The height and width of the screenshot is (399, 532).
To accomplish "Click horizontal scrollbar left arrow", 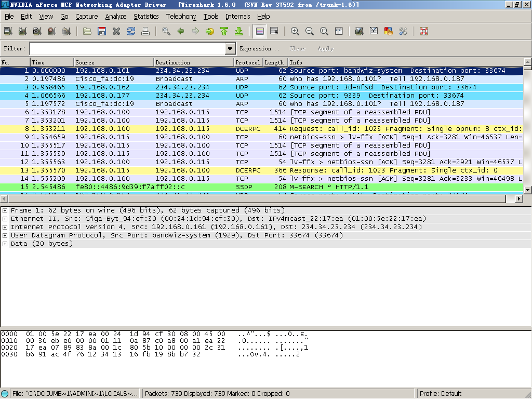I will [4, 198].
